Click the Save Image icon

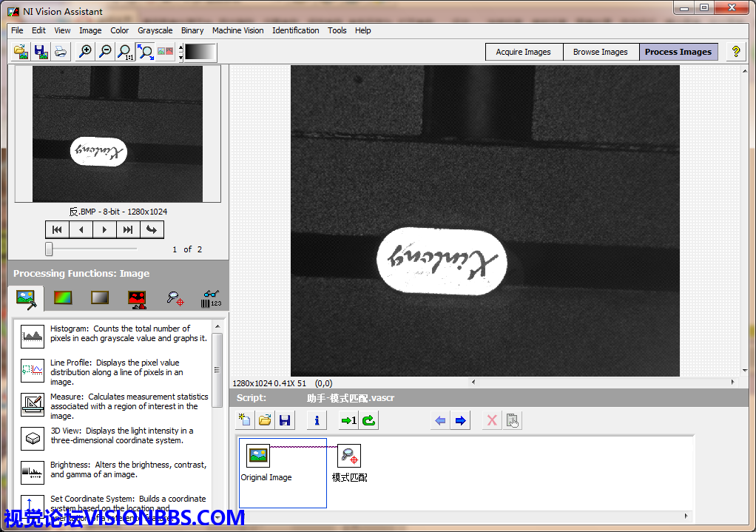pyautogui.click(x=41, y=52)
